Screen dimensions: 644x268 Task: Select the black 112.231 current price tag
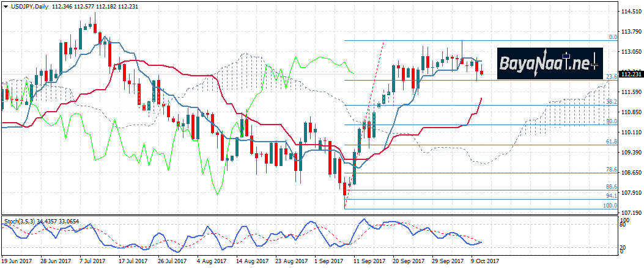630,74
